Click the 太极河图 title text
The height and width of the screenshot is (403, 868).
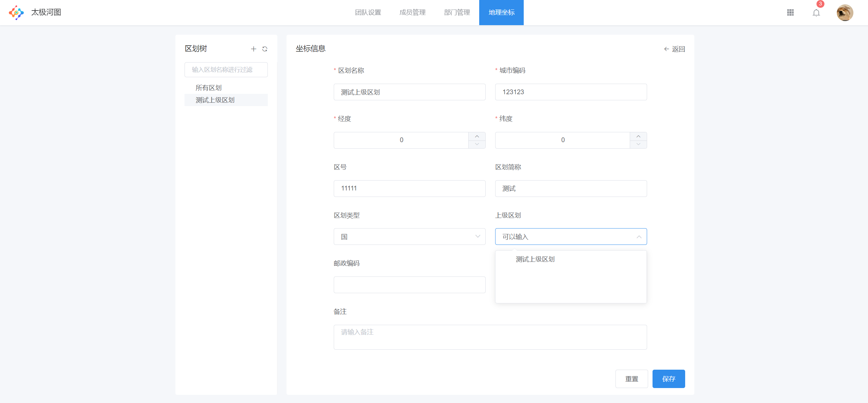click(46, 12)
